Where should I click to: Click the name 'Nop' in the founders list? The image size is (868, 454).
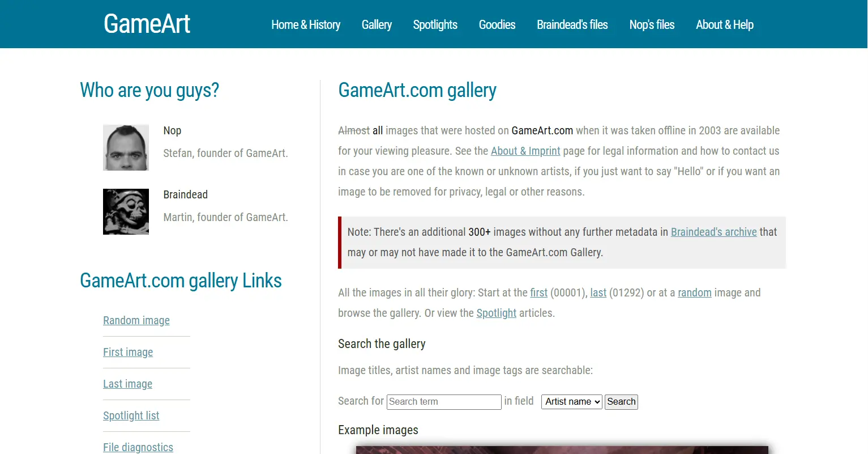172,131
